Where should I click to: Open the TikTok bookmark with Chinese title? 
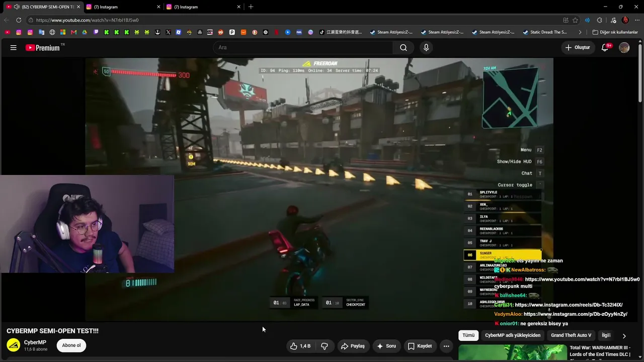pyautogui.click(x=341, y=32)
